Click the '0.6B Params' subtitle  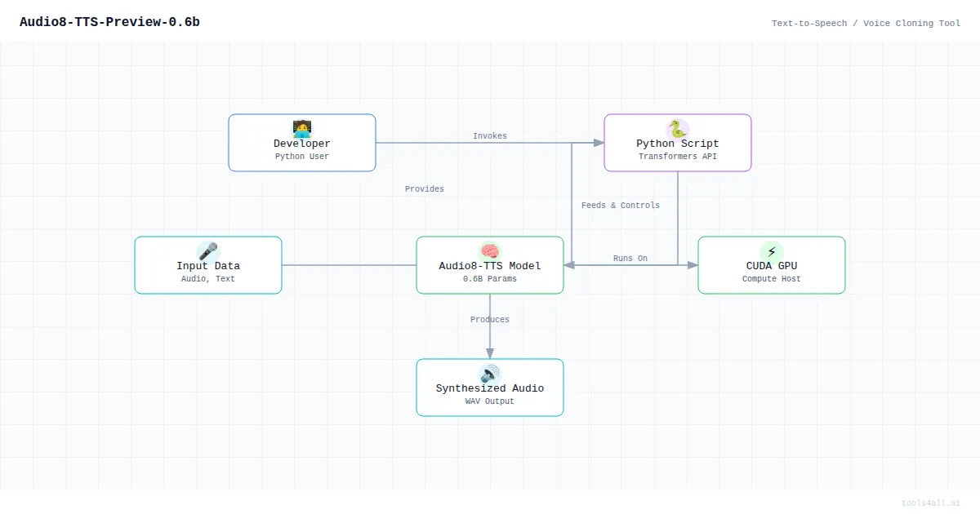[x=490, y=279]
